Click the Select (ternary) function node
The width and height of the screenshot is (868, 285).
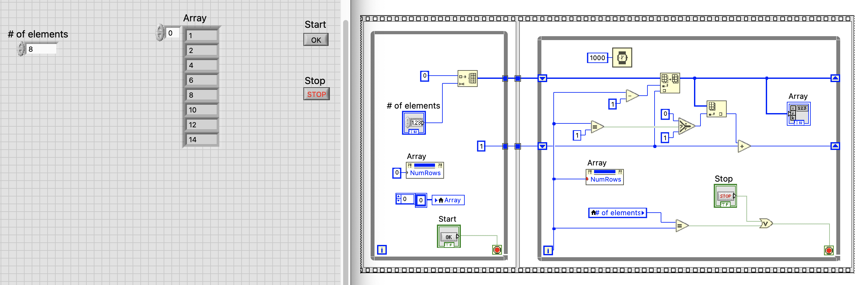click(x=686, y=126)
